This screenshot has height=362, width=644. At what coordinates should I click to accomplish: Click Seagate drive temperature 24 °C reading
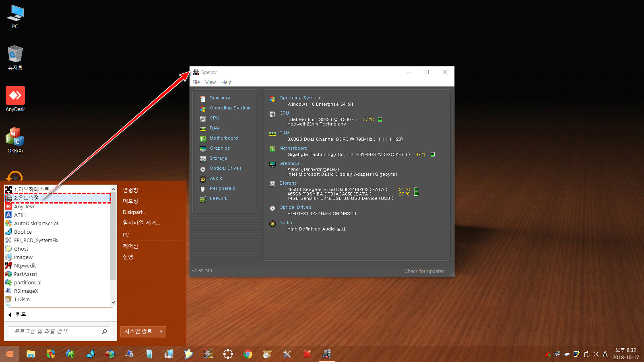405,189
